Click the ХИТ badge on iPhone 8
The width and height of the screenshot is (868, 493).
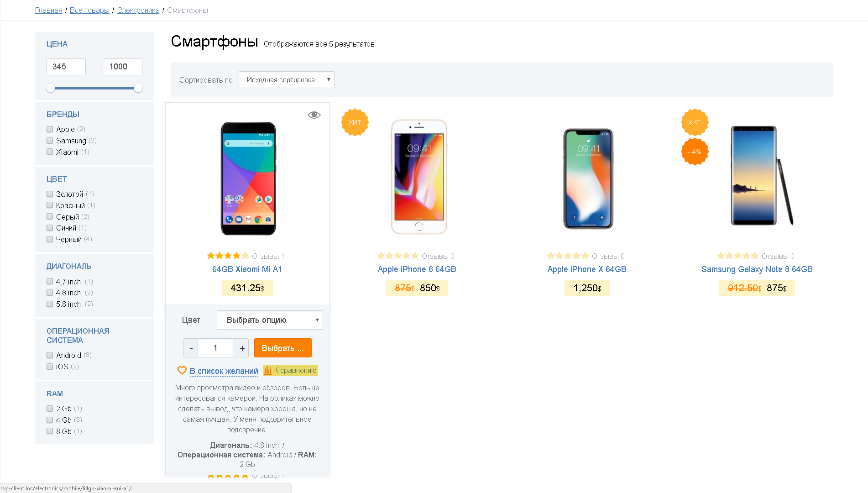click(355, 122)
